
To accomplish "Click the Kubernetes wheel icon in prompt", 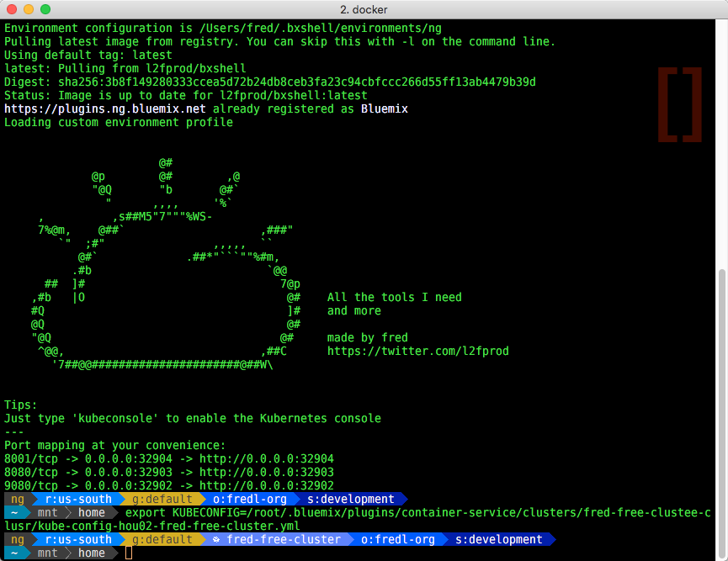I will coord(216,540).
